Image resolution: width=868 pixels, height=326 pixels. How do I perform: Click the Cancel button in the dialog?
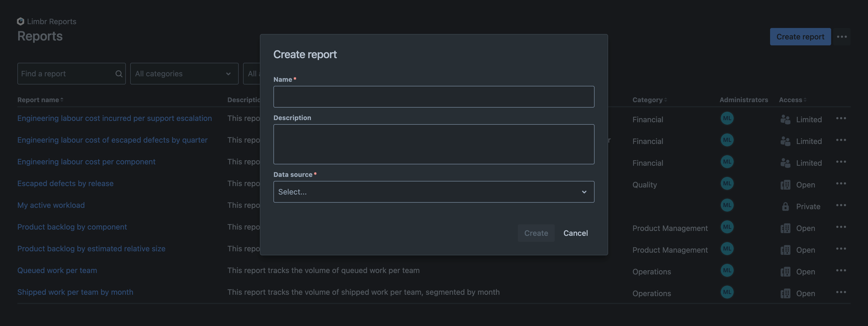576,233
